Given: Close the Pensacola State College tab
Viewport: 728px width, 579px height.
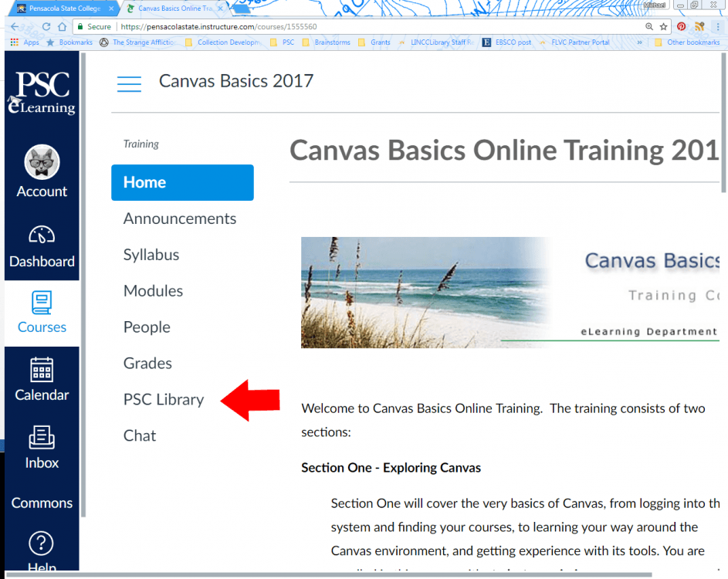Looking at the screenshot, I should point(111,8).
